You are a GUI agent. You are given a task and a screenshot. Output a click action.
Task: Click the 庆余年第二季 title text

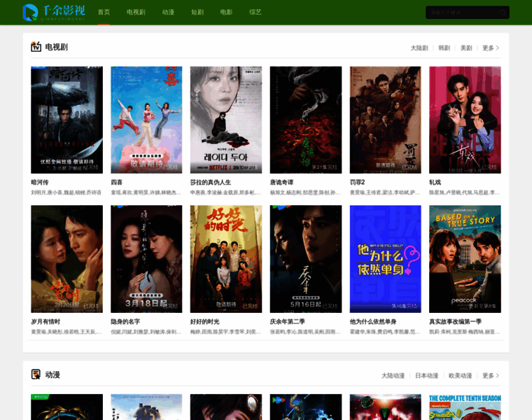pyautogui.click(x=288, y=321)
